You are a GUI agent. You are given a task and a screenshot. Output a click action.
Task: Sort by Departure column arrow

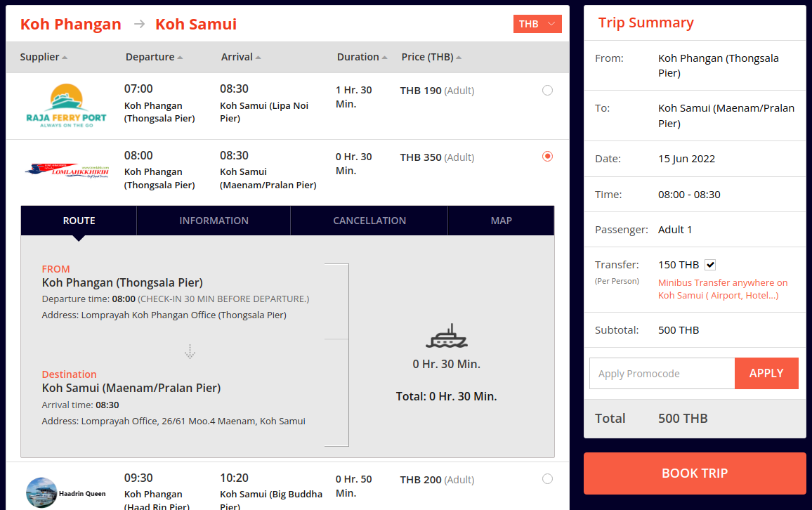[181, 58]
